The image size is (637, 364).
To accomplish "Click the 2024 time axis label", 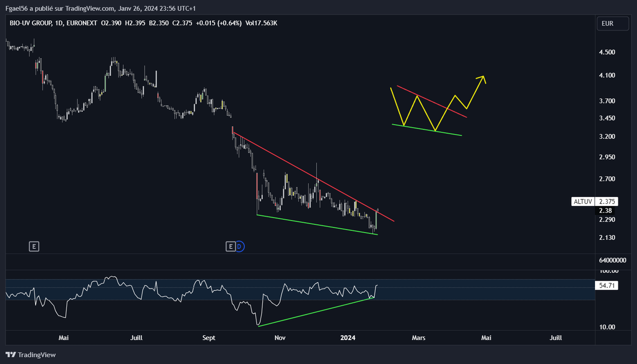I will pyautogui.click(x=348, y=337).
